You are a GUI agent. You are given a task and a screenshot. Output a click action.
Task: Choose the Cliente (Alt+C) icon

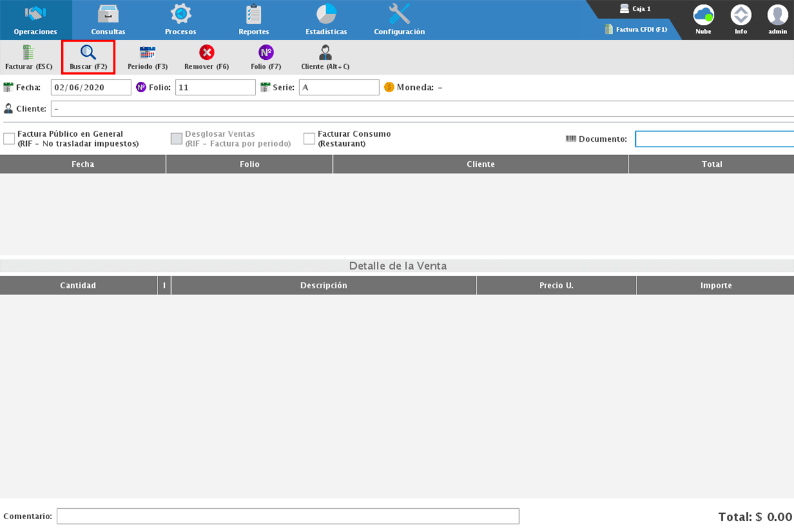[x=325, y=53]
